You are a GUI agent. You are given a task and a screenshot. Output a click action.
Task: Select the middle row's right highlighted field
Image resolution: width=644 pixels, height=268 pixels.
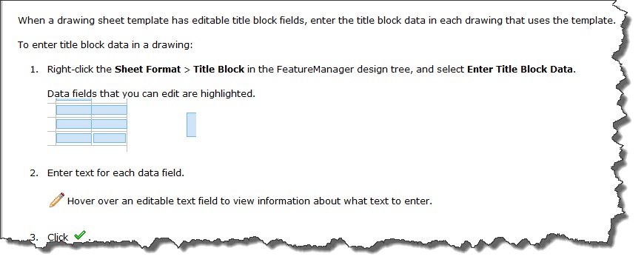pyautogui.click(x=110, y=124)
